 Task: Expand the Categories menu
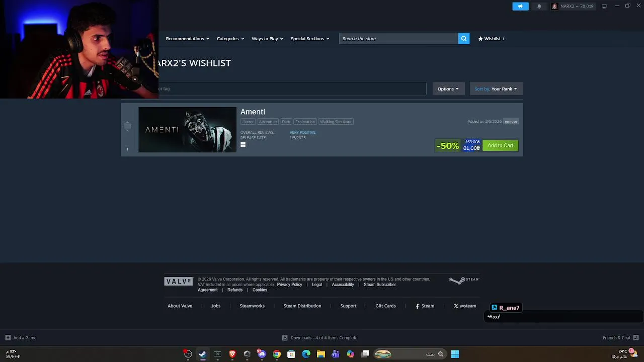230,39
